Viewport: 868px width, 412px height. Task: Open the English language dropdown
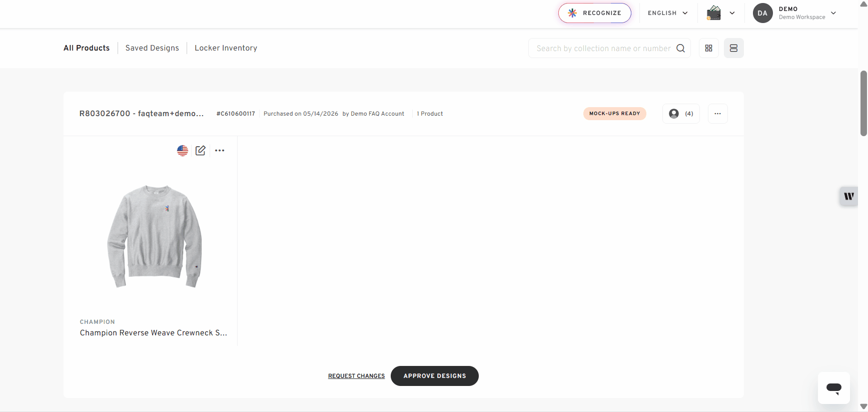pos(667,13)
